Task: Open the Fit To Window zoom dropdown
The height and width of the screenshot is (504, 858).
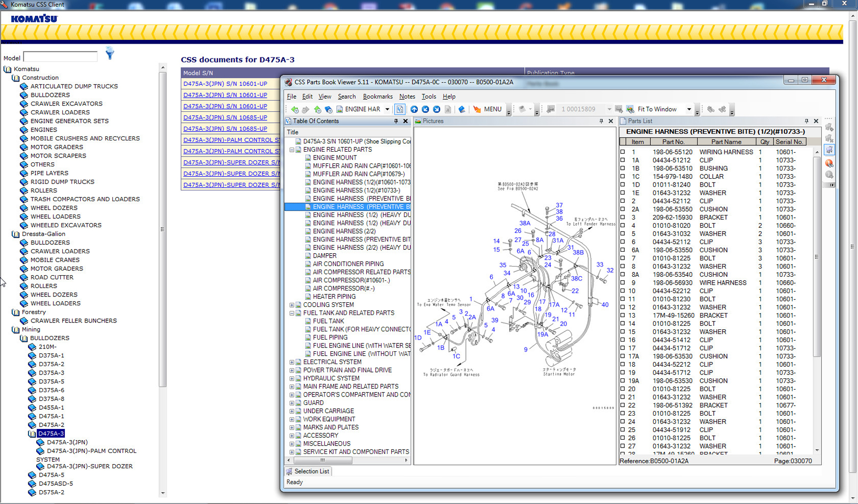Action: [689, 109]
